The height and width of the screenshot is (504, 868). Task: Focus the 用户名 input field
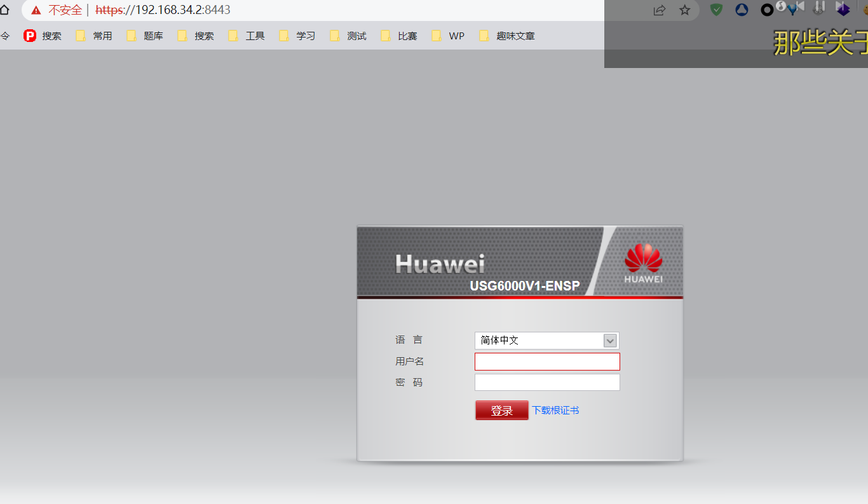(547, 362)
